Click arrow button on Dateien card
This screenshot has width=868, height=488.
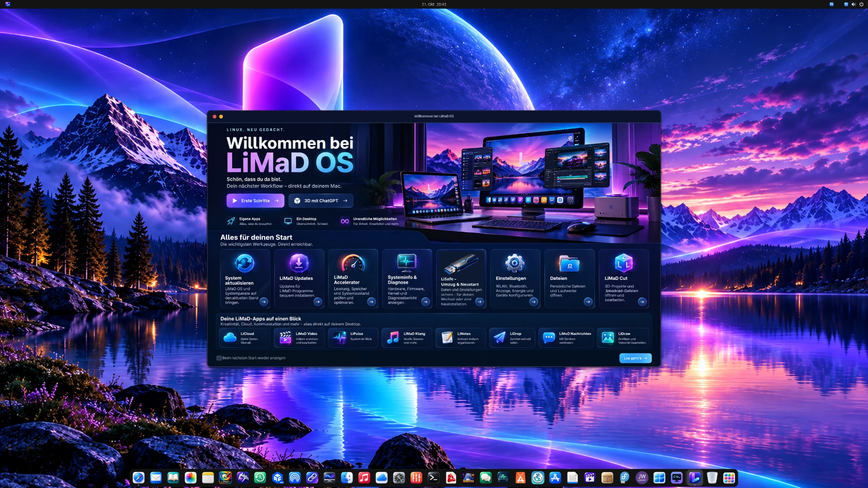(588, 302)
